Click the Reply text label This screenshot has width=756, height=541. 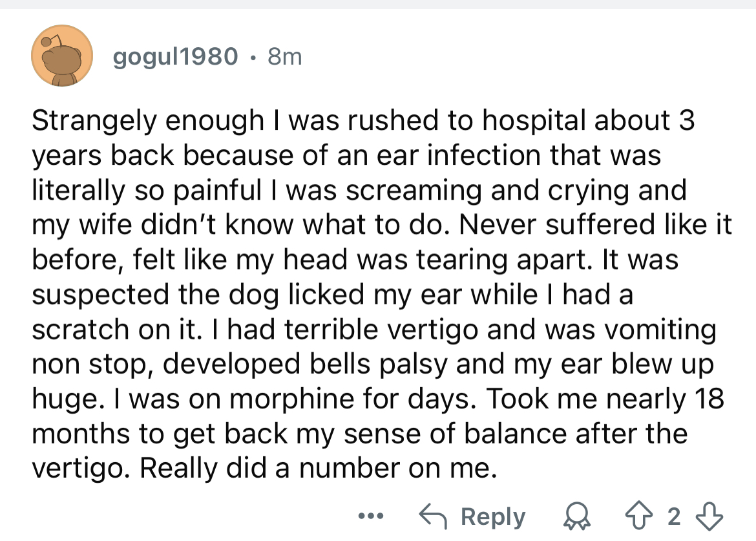tap(493, 517)
